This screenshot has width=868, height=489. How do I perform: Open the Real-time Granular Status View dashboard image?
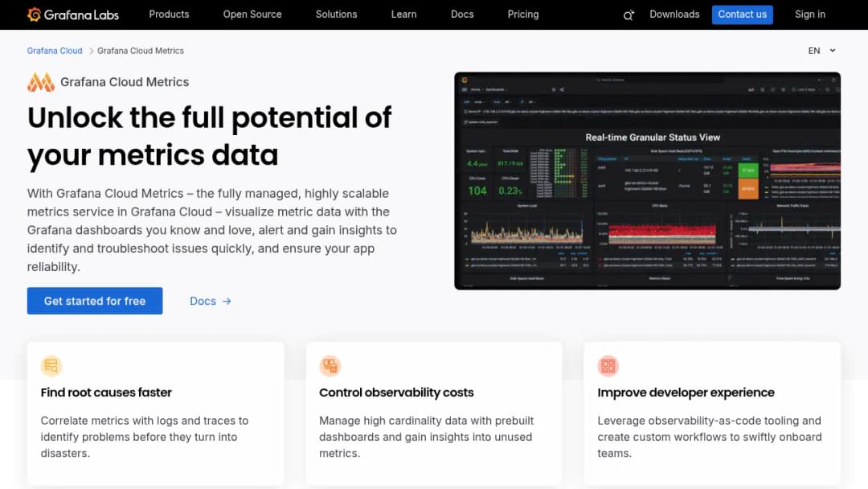click(647, 180)
